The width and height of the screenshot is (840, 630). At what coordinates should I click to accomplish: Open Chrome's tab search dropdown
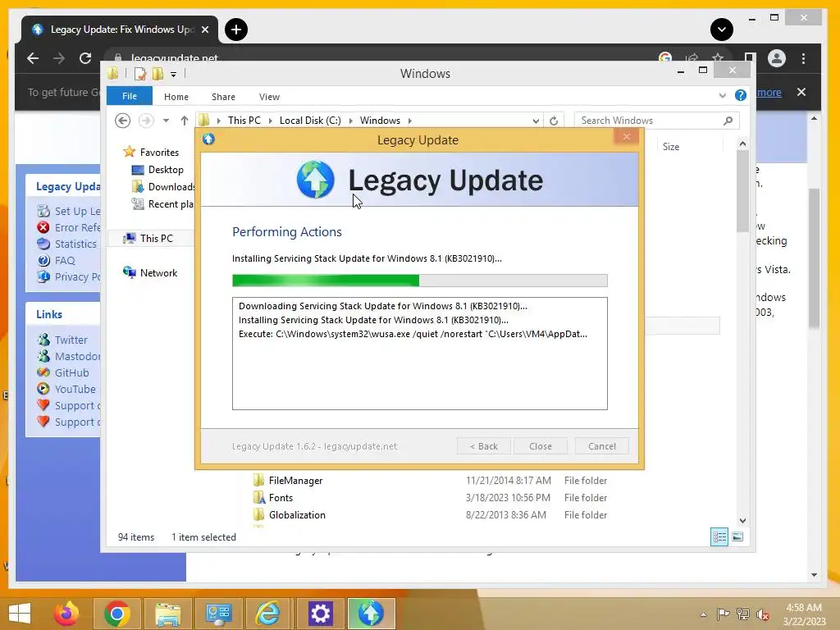click(x=722, y=30)
